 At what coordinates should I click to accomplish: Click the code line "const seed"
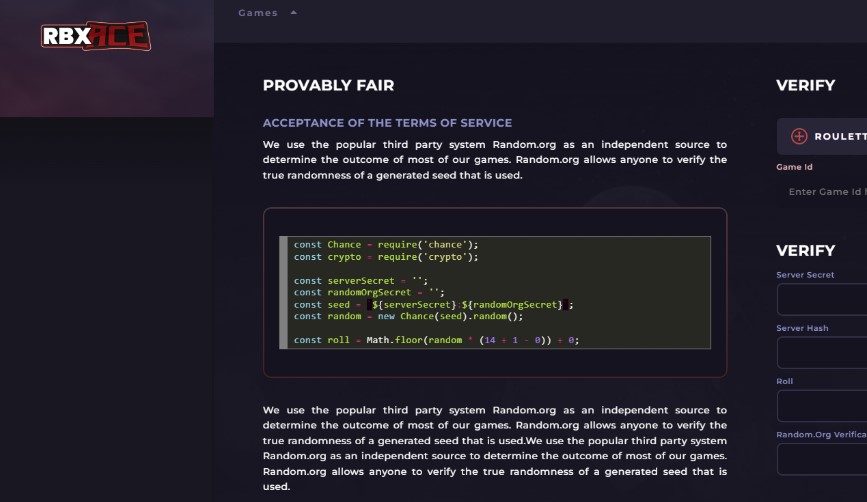tap(434, 305)
